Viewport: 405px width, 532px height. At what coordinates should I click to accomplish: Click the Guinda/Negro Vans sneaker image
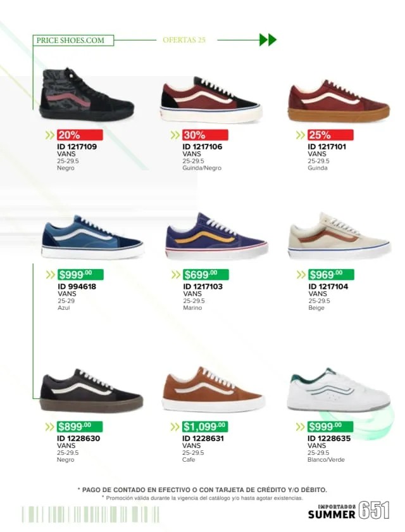coord(211,100)
